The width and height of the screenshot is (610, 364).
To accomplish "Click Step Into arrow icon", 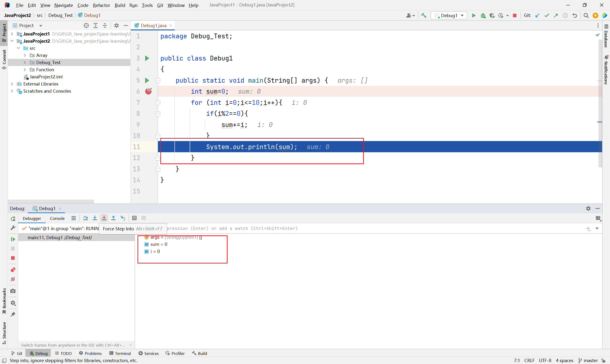I will 95,218.
